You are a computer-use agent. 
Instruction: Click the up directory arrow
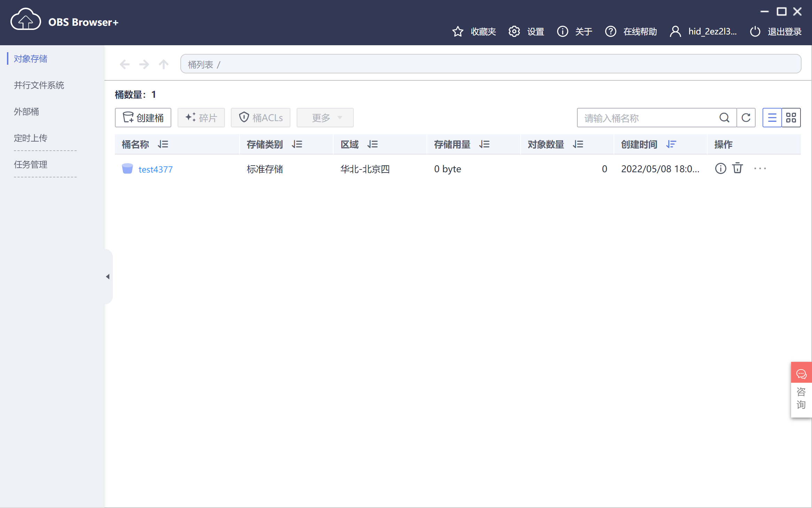[164, 64]
